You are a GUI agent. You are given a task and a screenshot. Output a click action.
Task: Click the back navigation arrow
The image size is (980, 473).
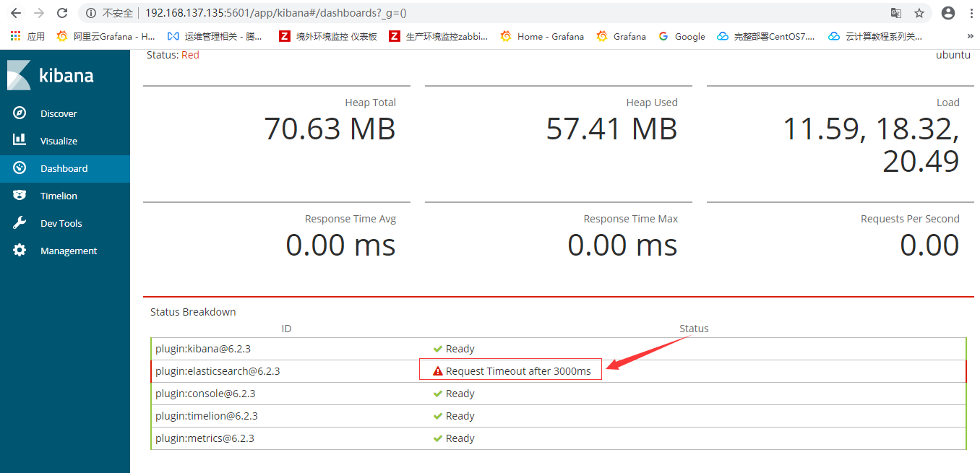point(14,12)
